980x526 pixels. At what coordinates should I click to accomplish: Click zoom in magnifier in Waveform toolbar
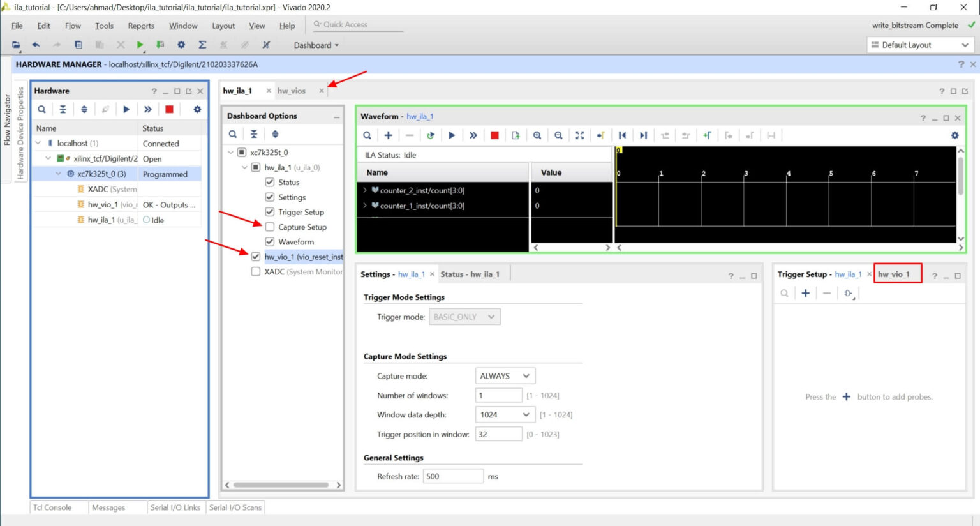pyautogui.click(x=537, y=135)
